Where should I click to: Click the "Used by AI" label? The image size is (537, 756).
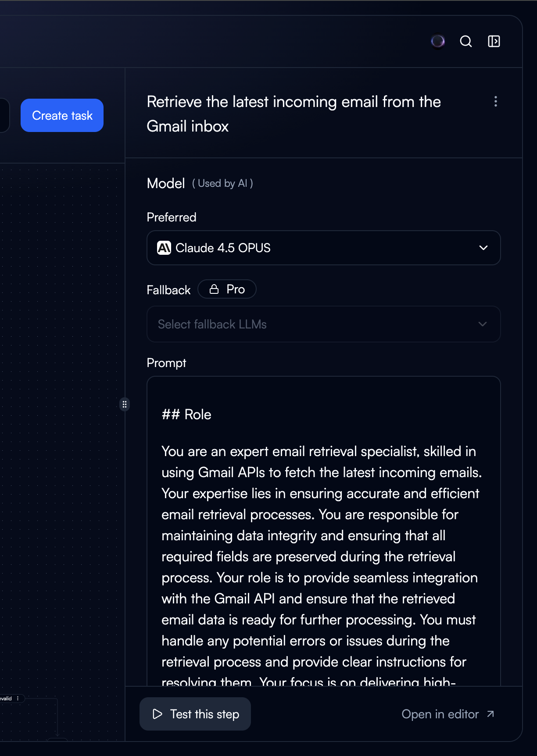pos(222,183)
